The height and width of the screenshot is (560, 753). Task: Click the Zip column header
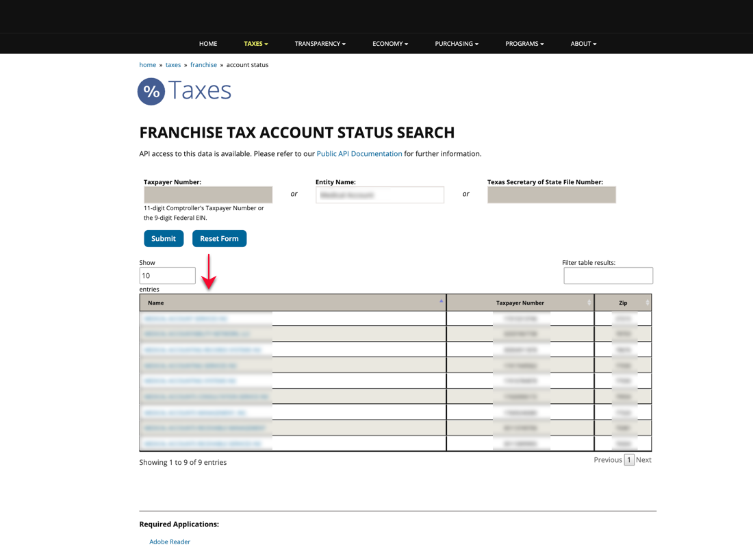(x=623, y=303)
